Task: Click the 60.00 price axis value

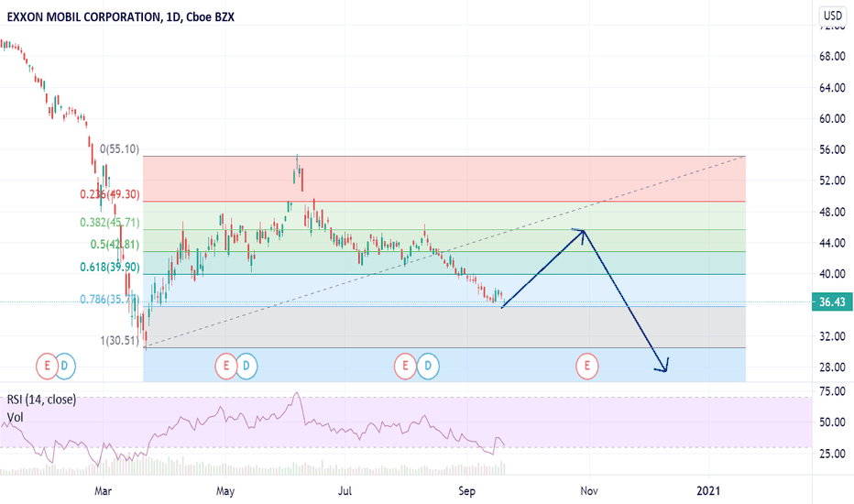Action: (832, 118)
